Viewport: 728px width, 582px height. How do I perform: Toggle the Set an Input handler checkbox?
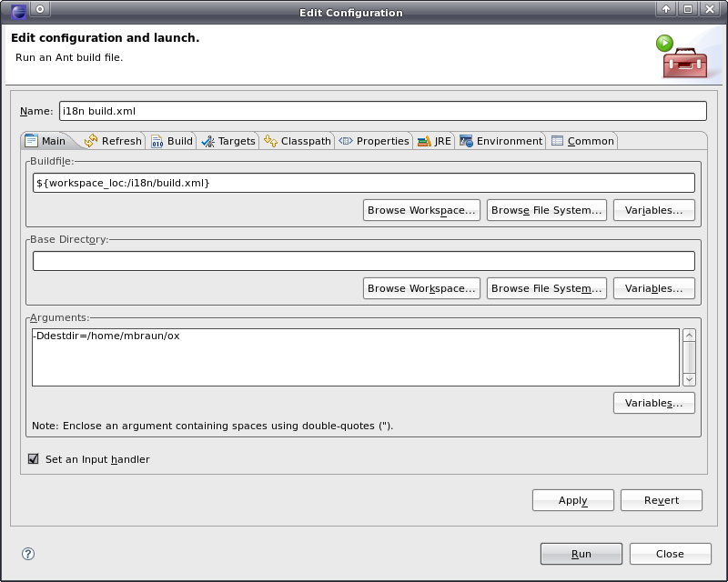(x=34, y=459)
